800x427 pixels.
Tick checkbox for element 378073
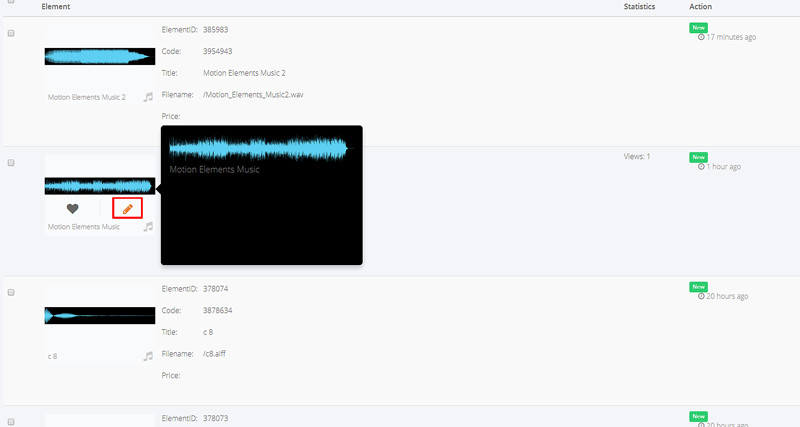point(11,422)
